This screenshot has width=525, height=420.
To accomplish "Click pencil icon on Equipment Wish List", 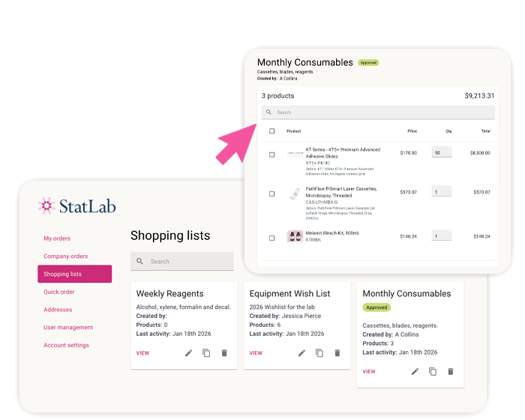I will click(x=301, y=353).
